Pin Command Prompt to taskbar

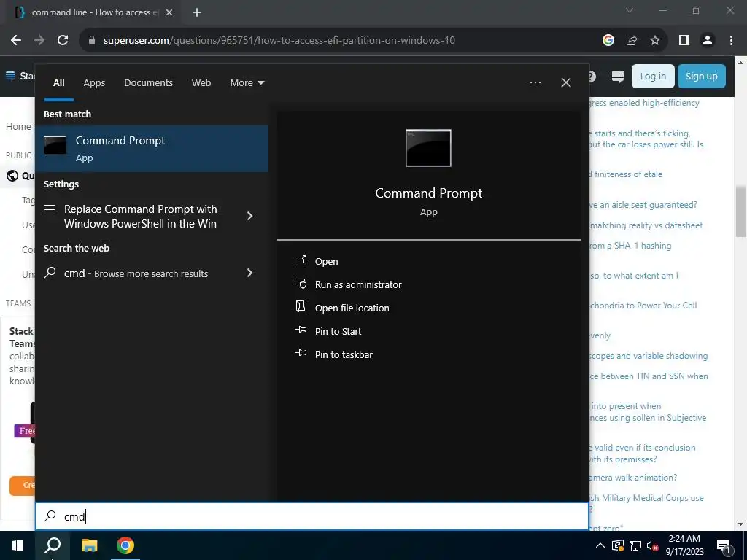click(344, 355)
